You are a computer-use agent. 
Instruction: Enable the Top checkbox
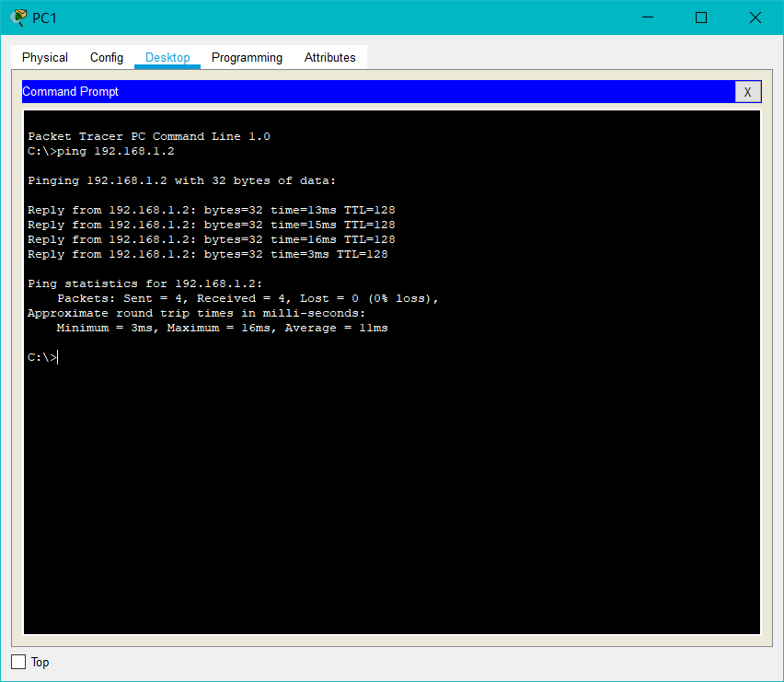click(18, 662)
